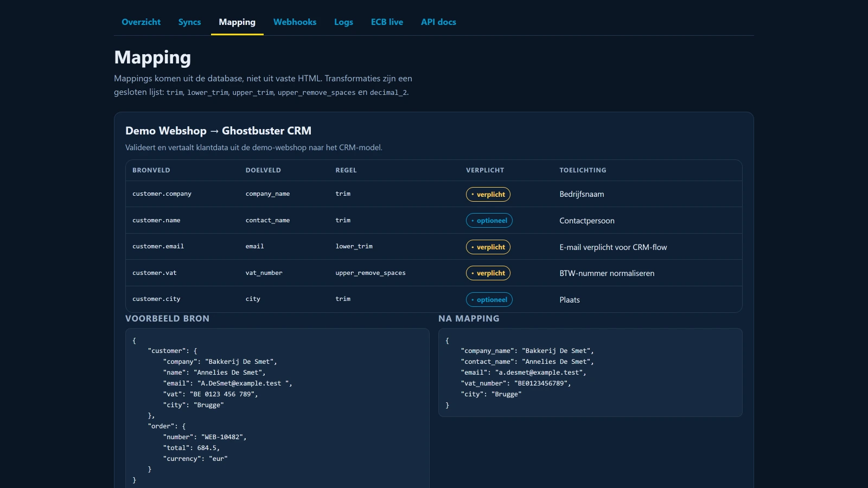Click the REGEL column header

pyautogui.click(x=346, y=170)
